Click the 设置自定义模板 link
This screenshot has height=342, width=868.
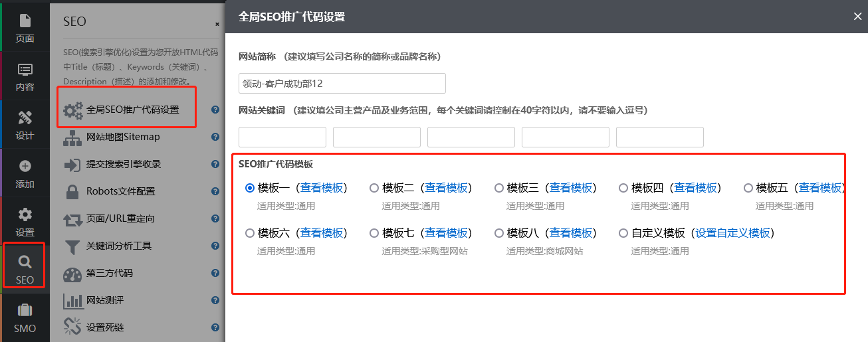tap(732, 233)
